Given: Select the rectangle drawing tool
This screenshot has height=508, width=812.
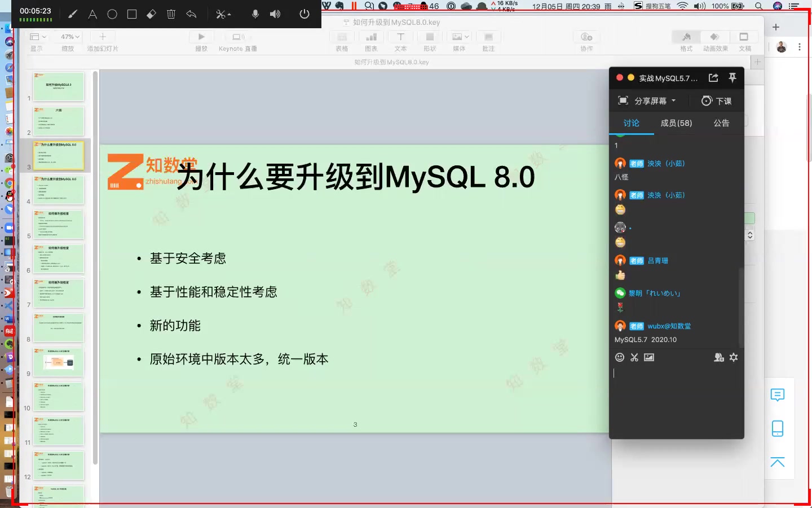Looking at the screenshot, I should click(132, 14).
